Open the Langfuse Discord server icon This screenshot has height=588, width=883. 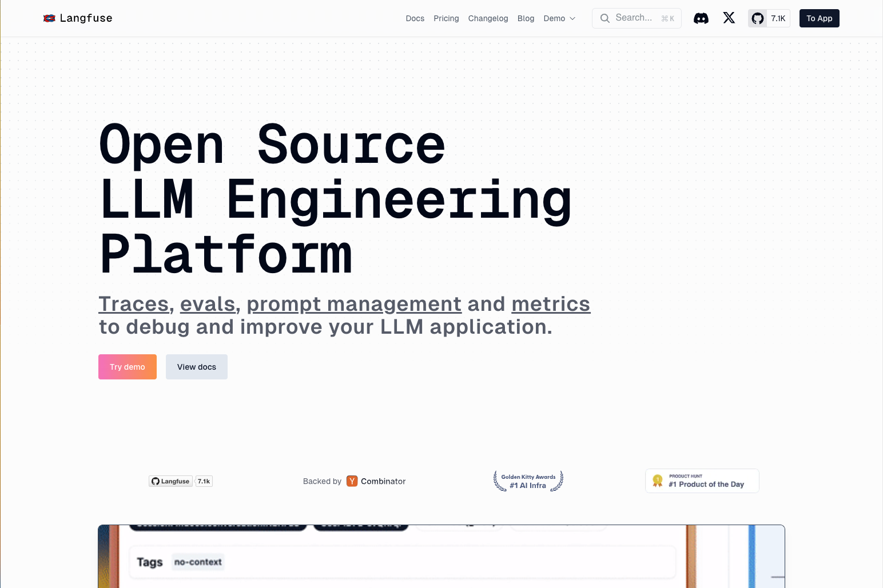click(x=701, y=18)
